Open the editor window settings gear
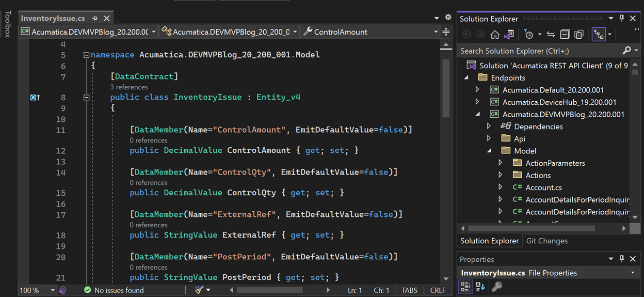The height and width of the screenshot is (297, 644). [x=448, y=18]
